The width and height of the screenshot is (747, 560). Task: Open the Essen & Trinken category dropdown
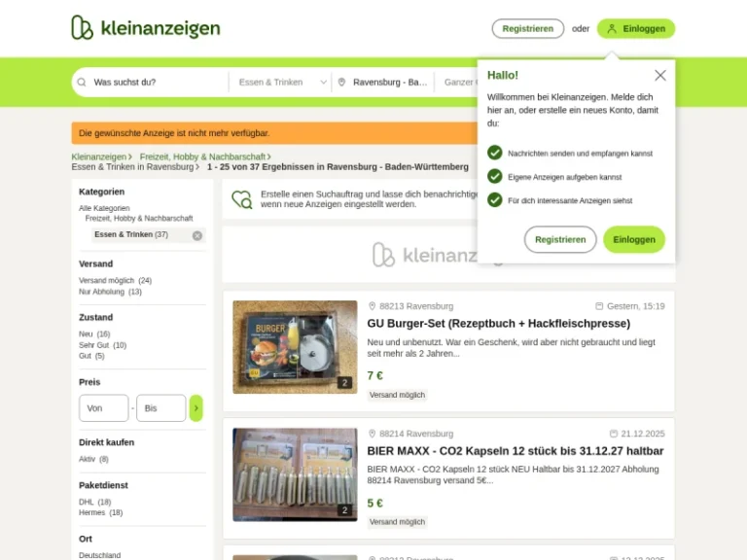(x=282, y=83)
